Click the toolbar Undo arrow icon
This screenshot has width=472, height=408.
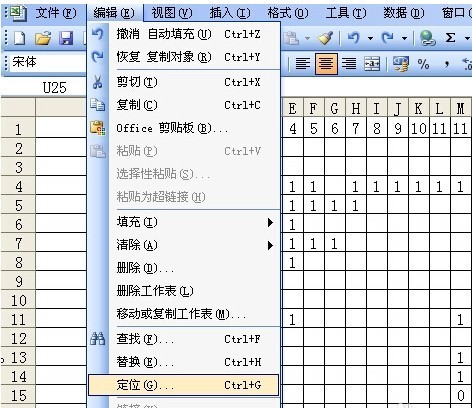click(x=354, y=38)
